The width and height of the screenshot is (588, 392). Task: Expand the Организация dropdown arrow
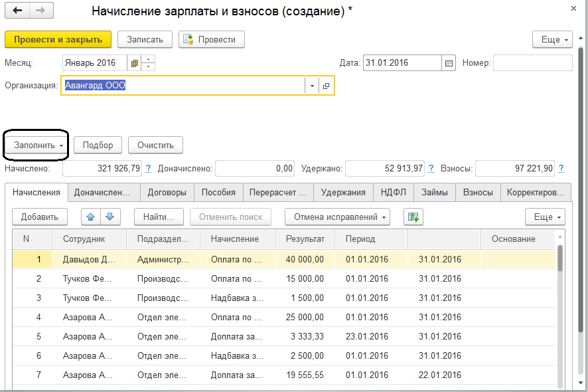point(311,86)
